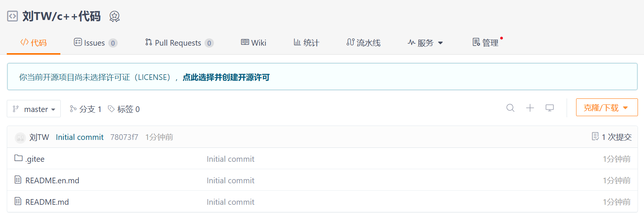Open Web IDE monitor icon
This screenshot has width=644, height=224.
(x=550, y=108)
